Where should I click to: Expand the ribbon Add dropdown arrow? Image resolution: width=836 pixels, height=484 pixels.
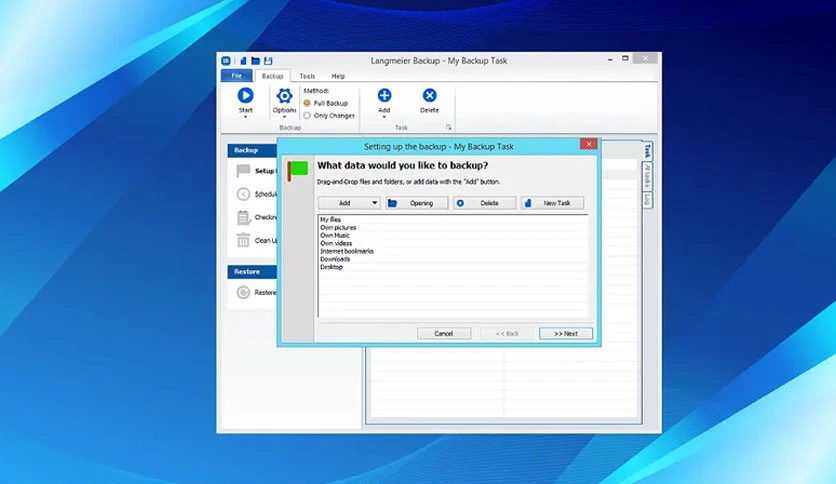coord(384,117)
